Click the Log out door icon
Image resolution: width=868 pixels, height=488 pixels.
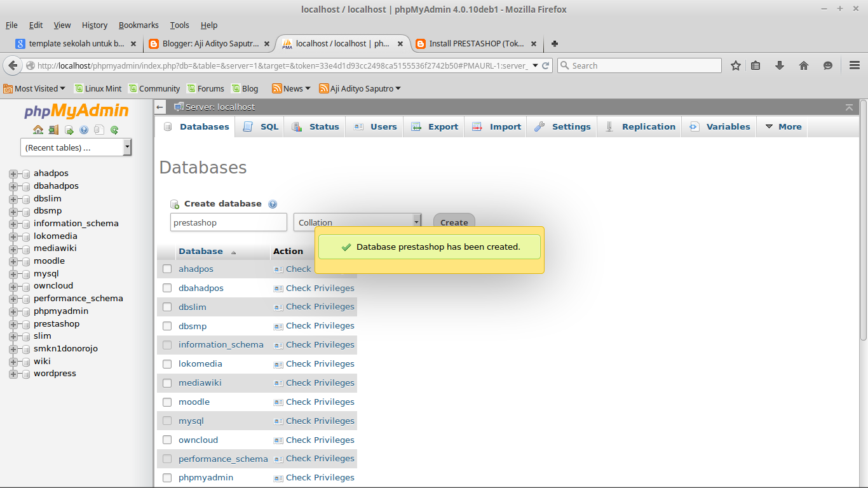pyautogui.click(x=53, y=130)
